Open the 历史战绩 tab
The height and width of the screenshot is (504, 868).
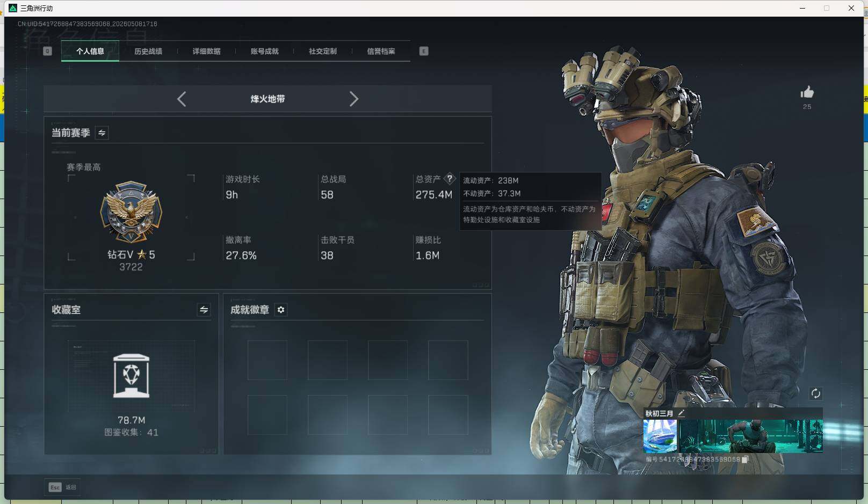pos(148,52)
